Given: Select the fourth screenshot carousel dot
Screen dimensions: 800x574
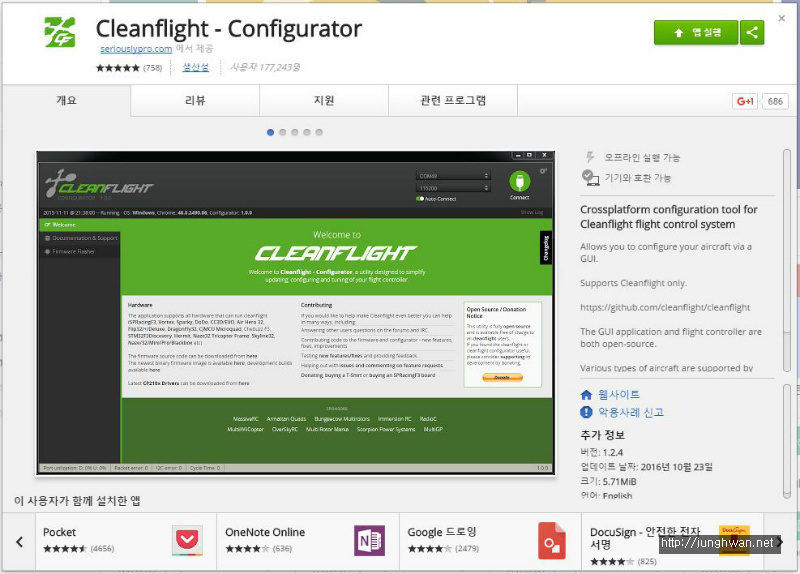Looking at the screenshot, I should pyautogui.click(x=307, y=132).
